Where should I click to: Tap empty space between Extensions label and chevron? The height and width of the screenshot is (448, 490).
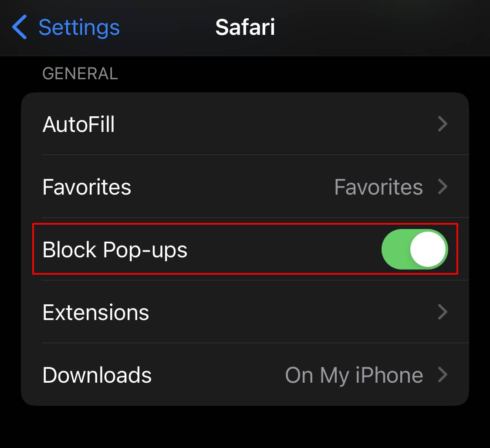pos(292,313)
